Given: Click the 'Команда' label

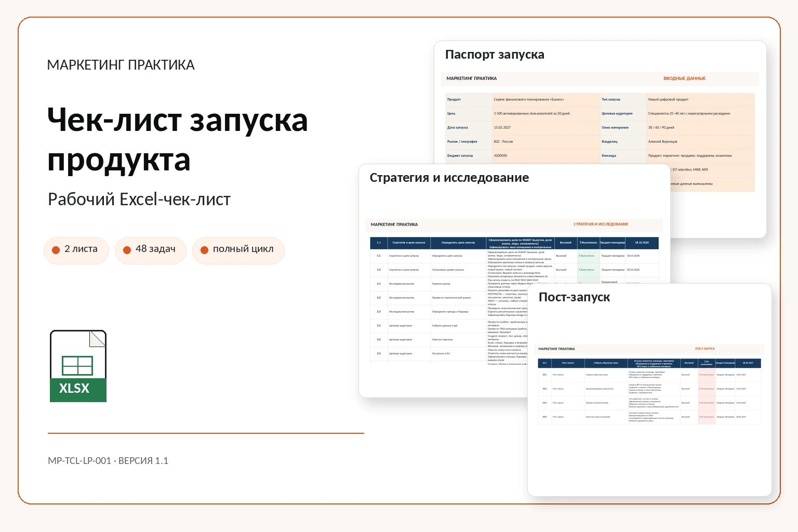Looking at the screenshot, I should 609,155.
